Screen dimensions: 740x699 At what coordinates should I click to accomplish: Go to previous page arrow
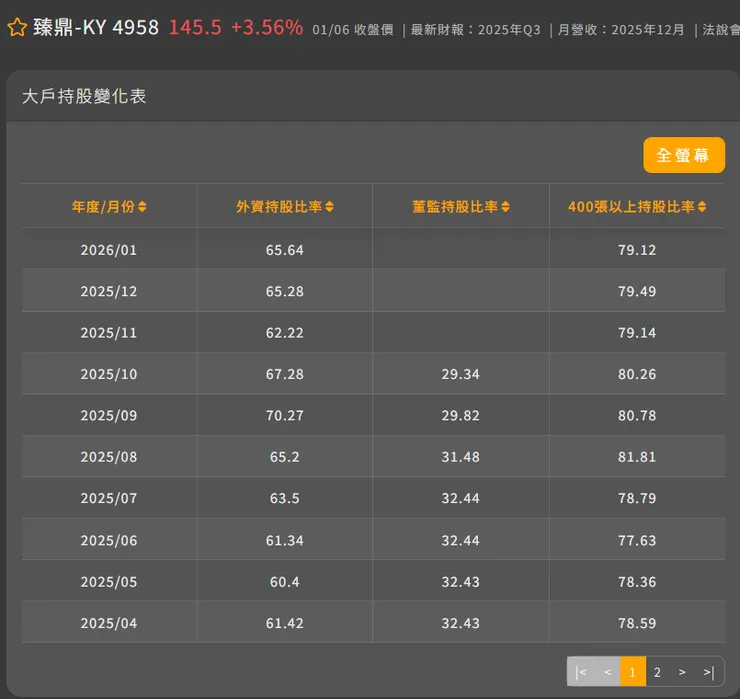click(x=607, y=672)
